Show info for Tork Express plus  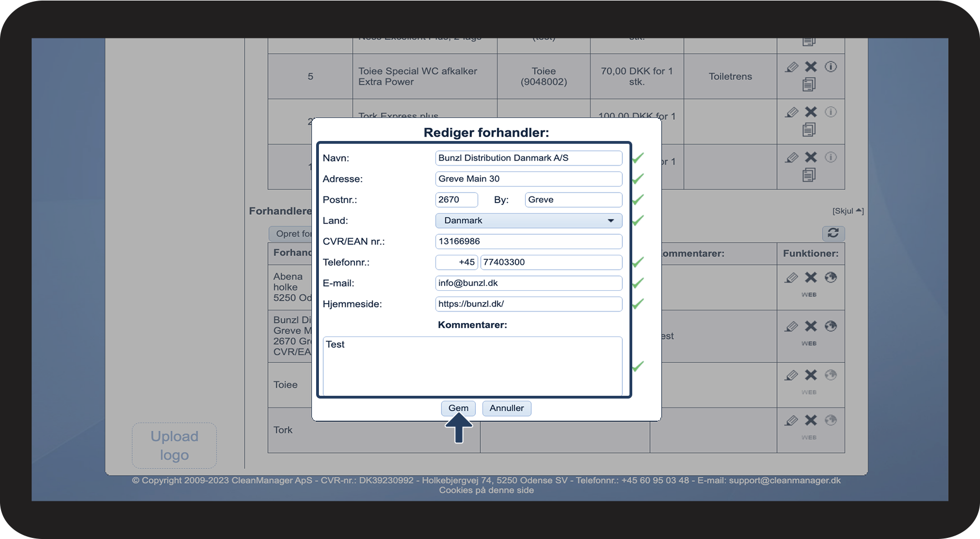click(830, 112)
